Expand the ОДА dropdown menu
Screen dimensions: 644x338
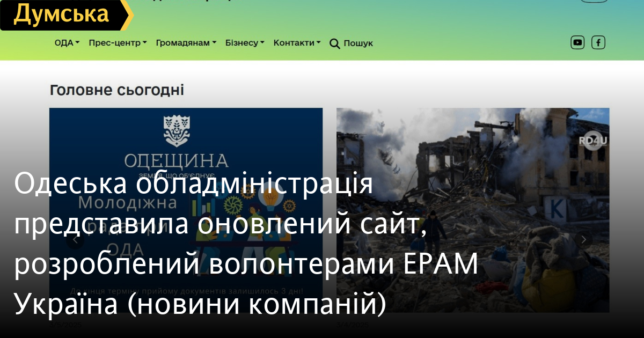67,43
